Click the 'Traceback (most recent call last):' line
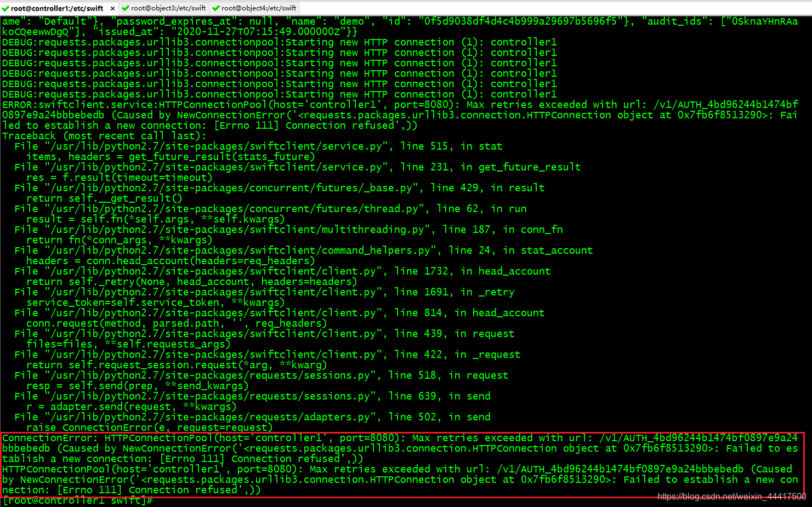This screenshot has height=507, width=812. (104, 136)
